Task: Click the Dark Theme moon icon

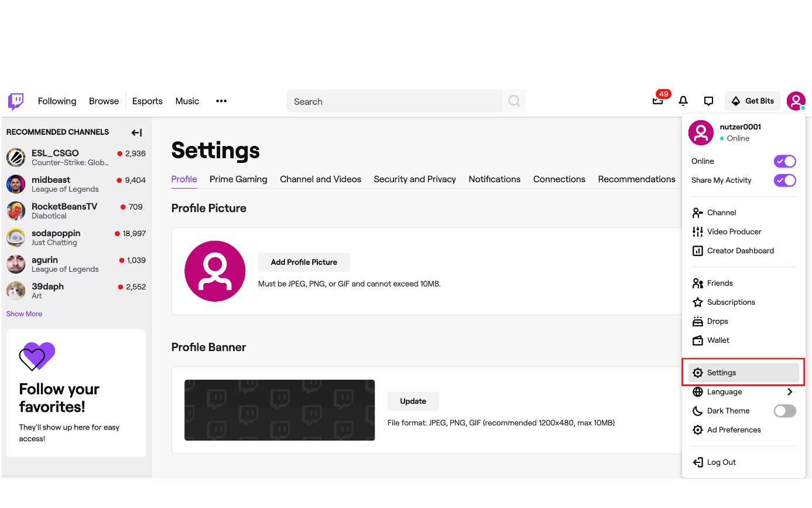Action: [x=697, y=411]
